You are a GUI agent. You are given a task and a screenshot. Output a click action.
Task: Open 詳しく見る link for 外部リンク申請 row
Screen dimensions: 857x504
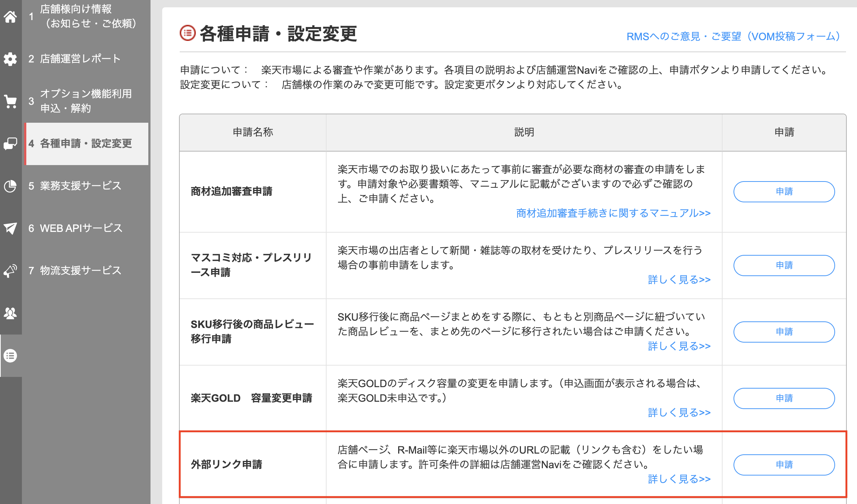679,479
